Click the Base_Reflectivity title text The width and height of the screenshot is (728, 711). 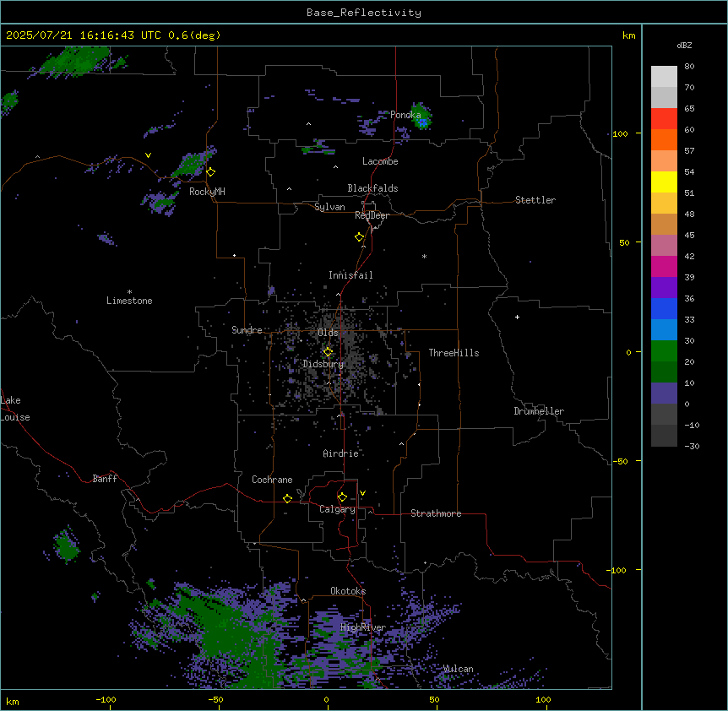pyautogui.click(x=364, y=13)
